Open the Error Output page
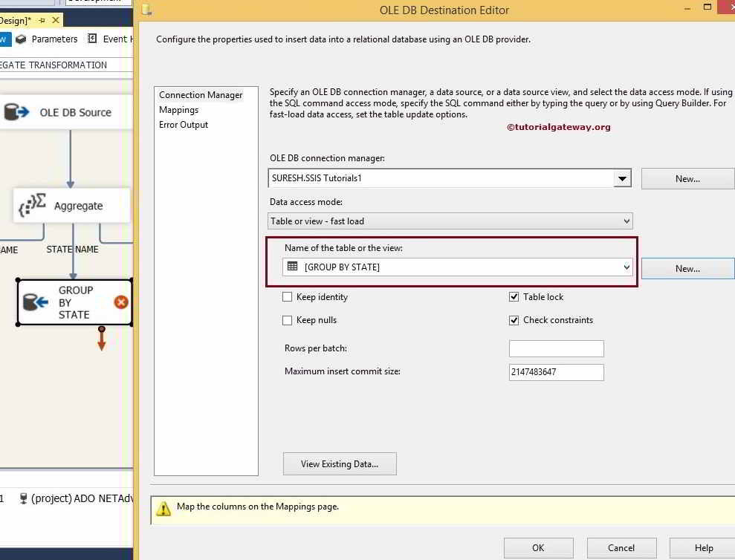Viewport: 735px width, 560px height. (183, 125)
